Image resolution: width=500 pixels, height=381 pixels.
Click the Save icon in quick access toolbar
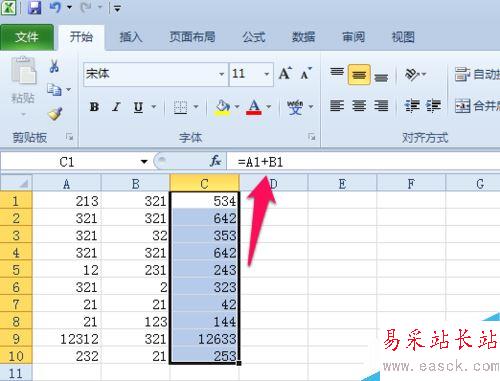tap(34, 7)
